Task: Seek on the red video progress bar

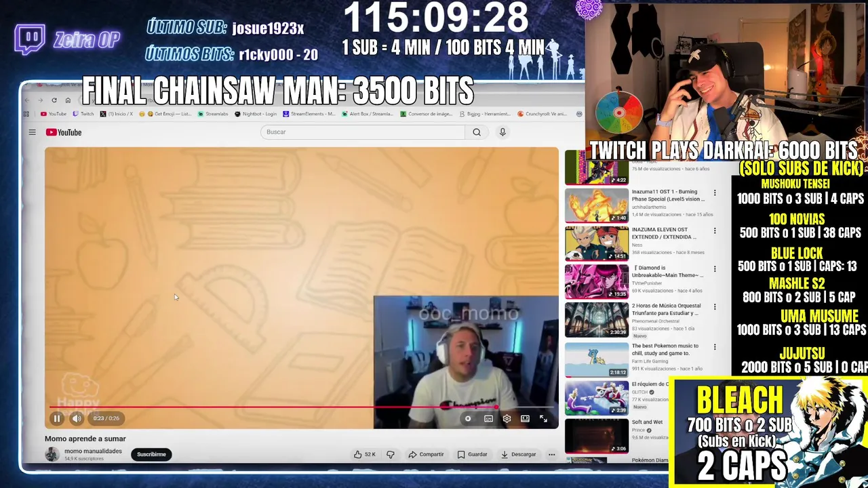Action: [x=302, y=407]
